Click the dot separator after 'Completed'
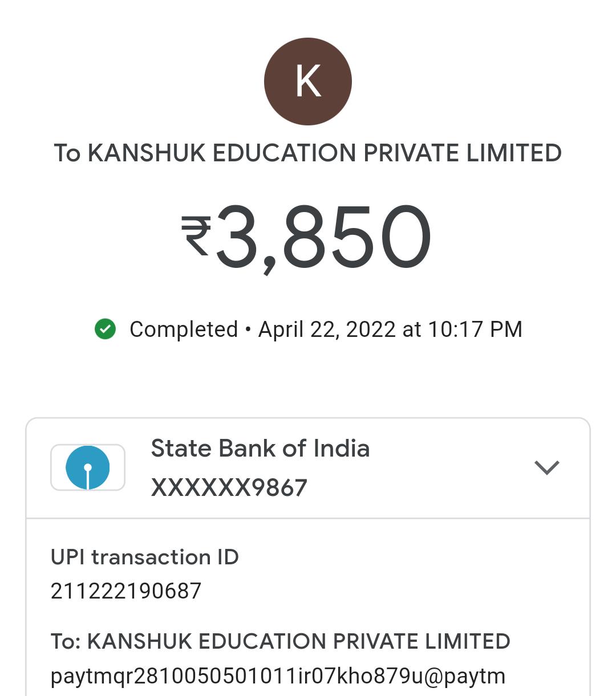This screenshot has height=696, width=616. [x=248, y=329]
